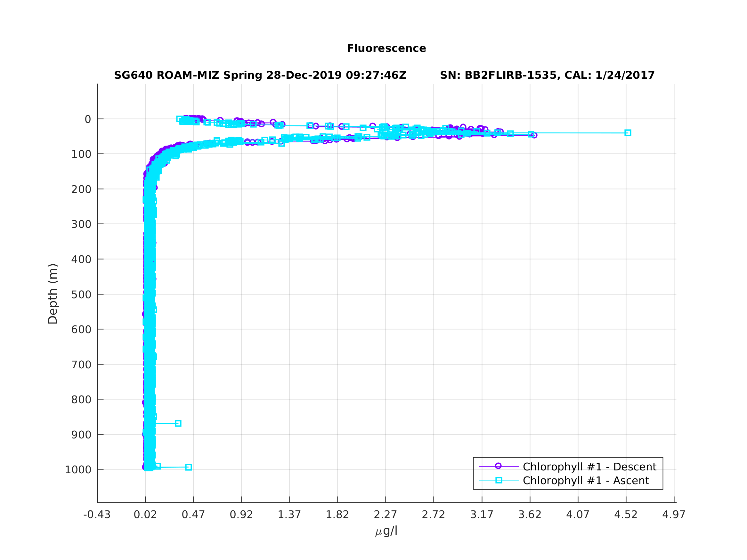Click the x-axis tick label '-0.43'
747x560 pixels.
[97, 515]
